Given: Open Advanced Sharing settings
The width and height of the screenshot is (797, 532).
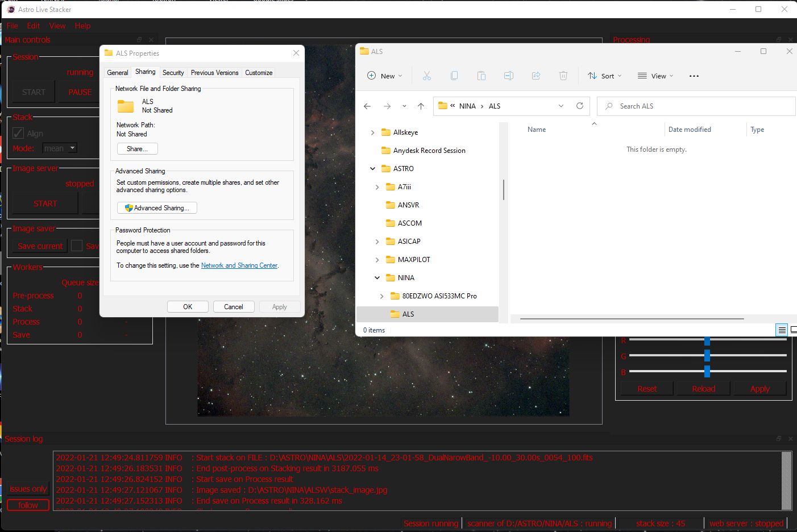Looking at the screenshot, I should [x=157, y=208].
